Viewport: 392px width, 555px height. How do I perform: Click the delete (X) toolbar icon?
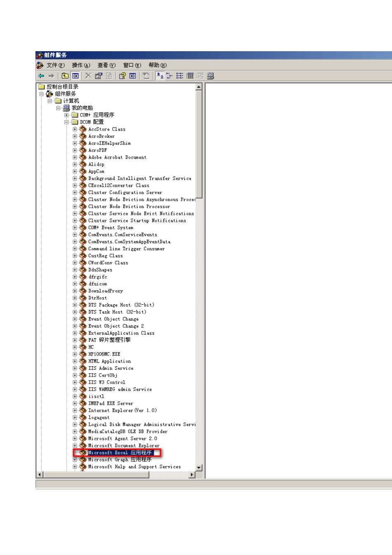click(88, 76)
